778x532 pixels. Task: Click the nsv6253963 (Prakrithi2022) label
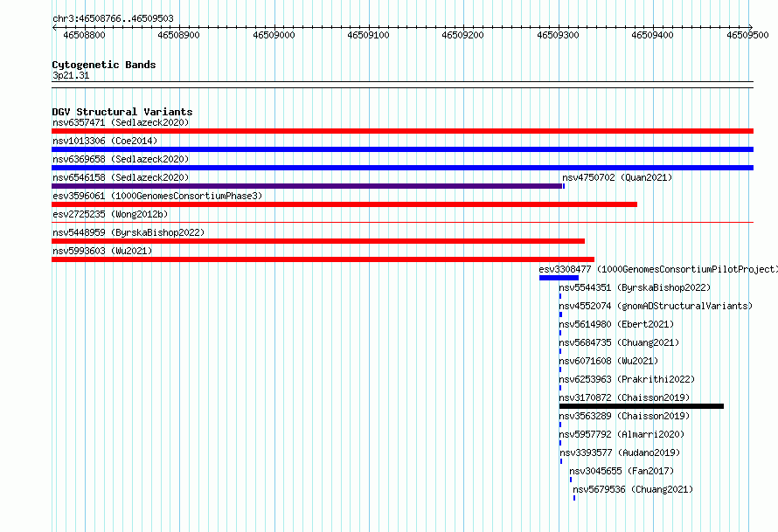[627, 379]
